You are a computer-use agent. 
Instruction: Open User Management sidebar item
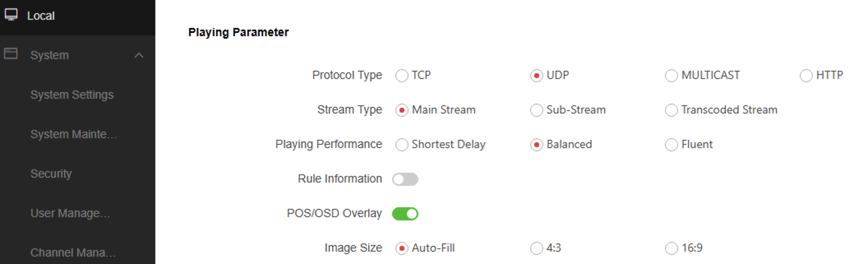coord(70,213)
